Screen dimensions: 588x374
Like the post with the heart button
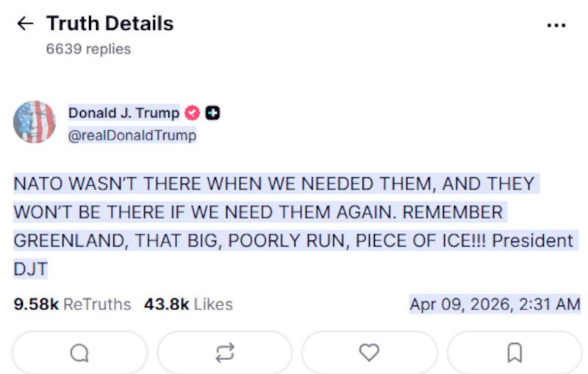369,353
